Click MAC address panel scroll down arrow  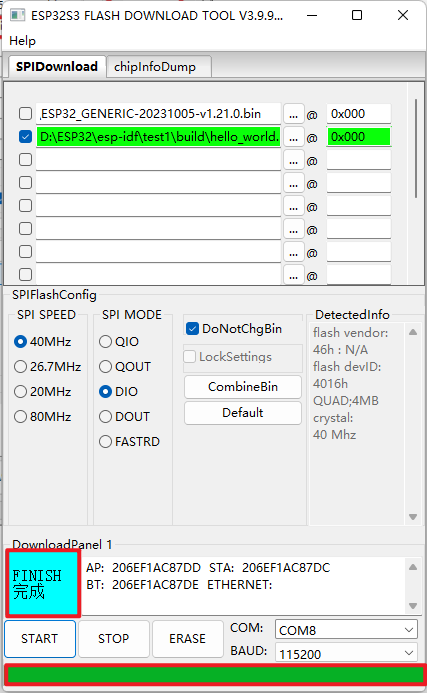coord(413,606)
